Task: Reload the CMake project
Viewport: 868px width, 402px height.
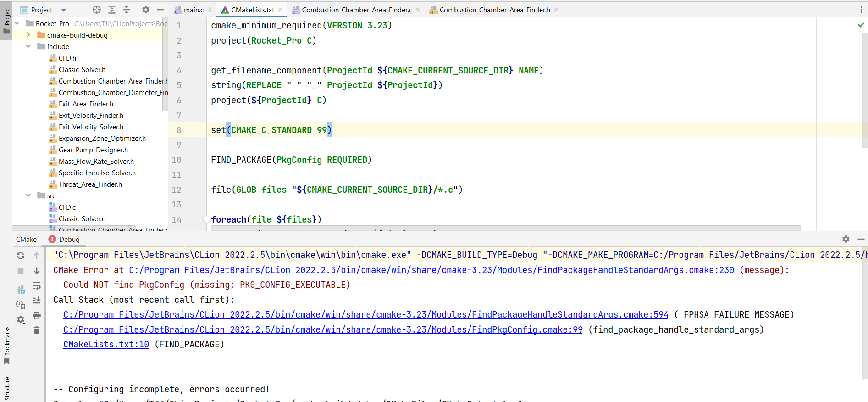Action: 21,256
